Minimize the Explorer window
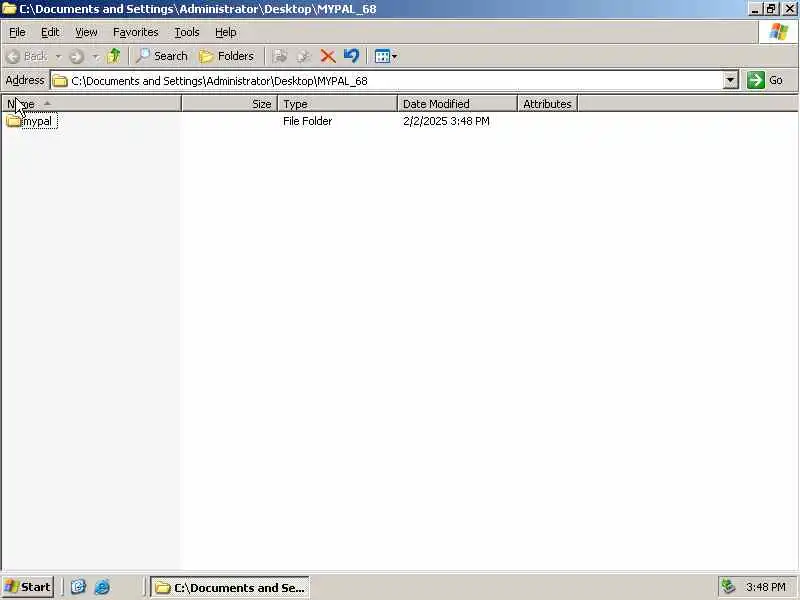 pos(755,9)
